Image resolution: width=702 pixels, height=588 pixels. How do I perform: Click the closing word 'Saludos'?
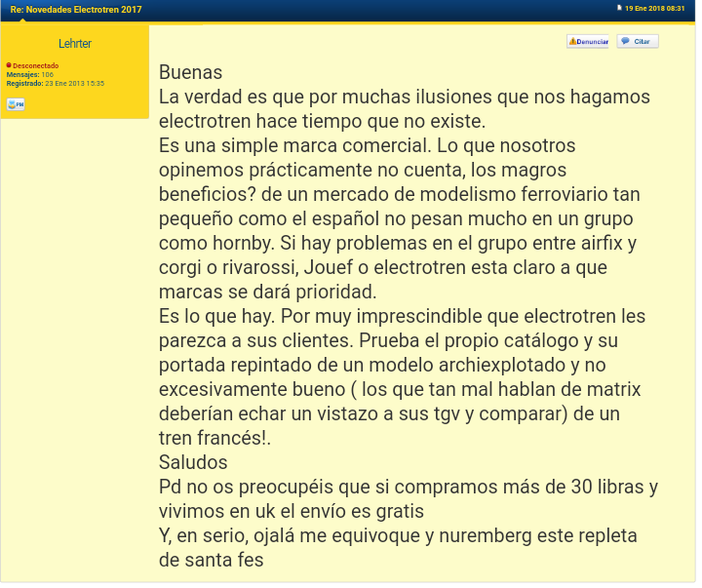193,462
